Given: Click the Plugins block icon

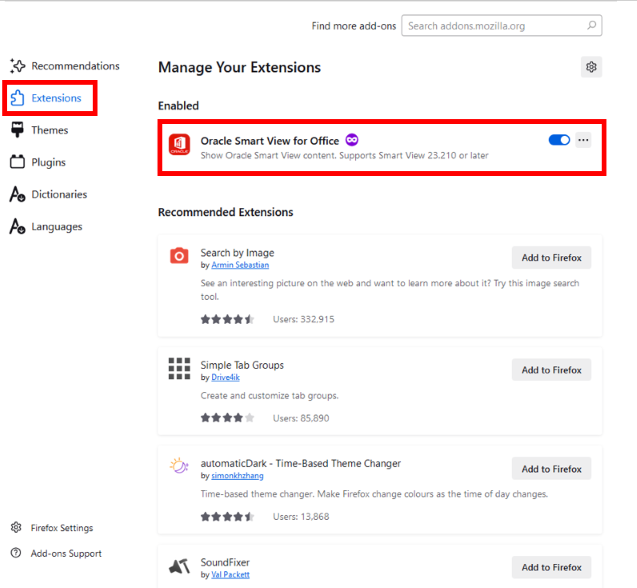Looking at the screenshot, I should [17, 162].
